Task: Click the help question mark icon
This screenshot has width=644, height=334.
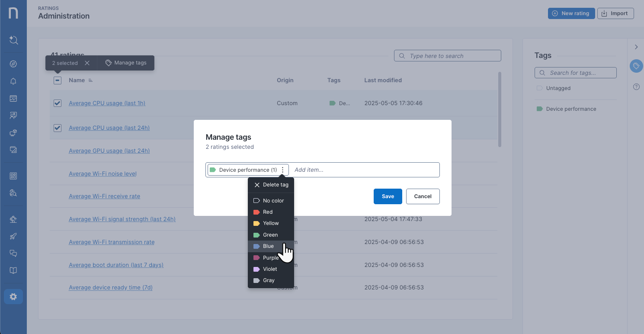Action: point(636,87)
